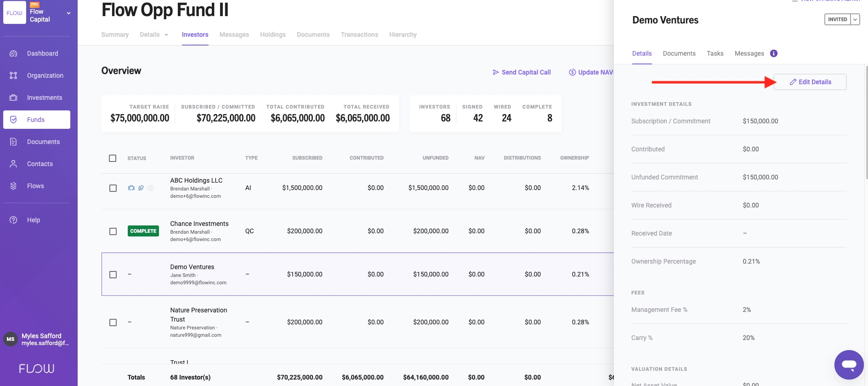The image size is (868, 386).
Task: Open the chat support bubble
Action: 849,365
